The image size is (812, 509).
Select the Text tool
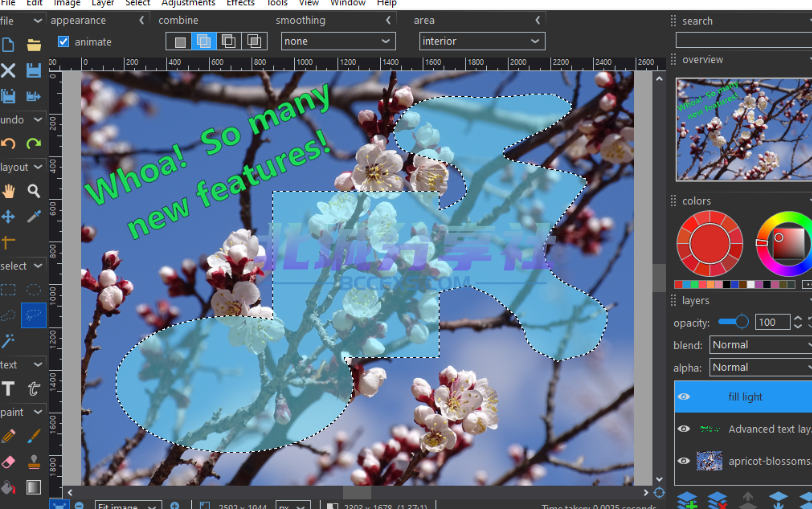(x=8, y=388)
